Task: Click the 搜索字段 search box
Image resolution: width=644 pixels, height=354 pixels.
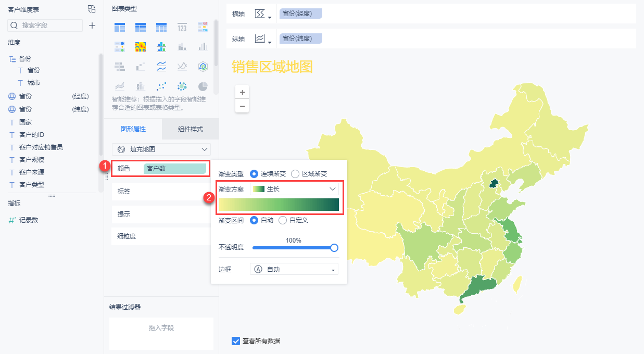Action: [x=45, y=25]
